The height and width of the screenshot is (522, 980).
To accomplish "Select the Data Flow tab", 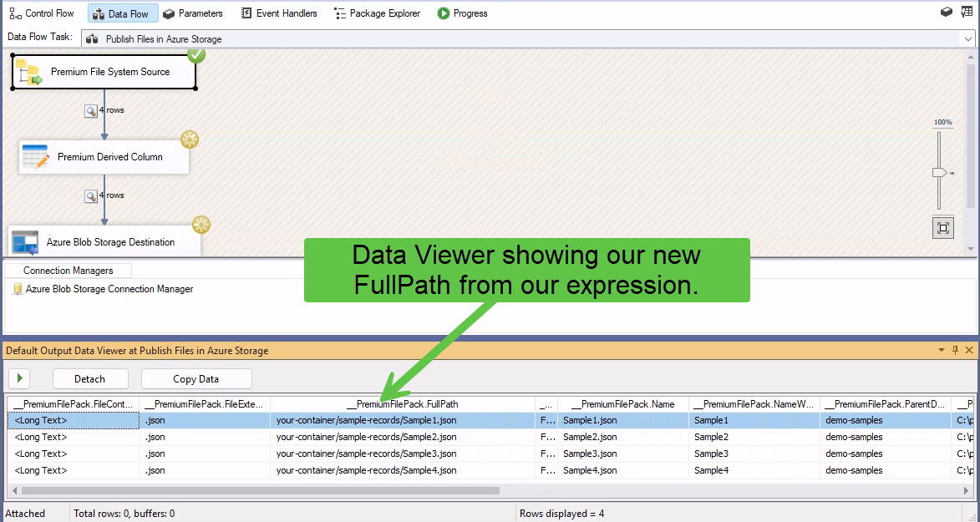I will [x=123, y=13].
